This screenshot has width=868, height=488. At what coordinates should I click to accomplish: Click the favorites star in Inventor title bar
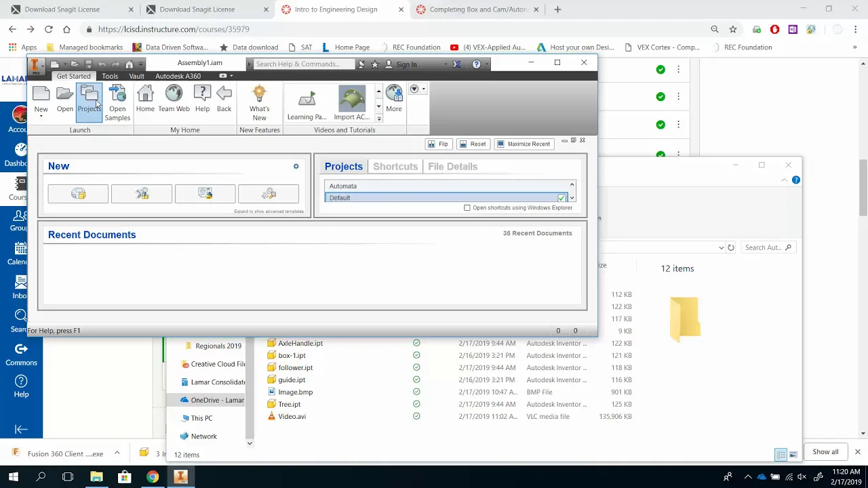coord(374,64)
